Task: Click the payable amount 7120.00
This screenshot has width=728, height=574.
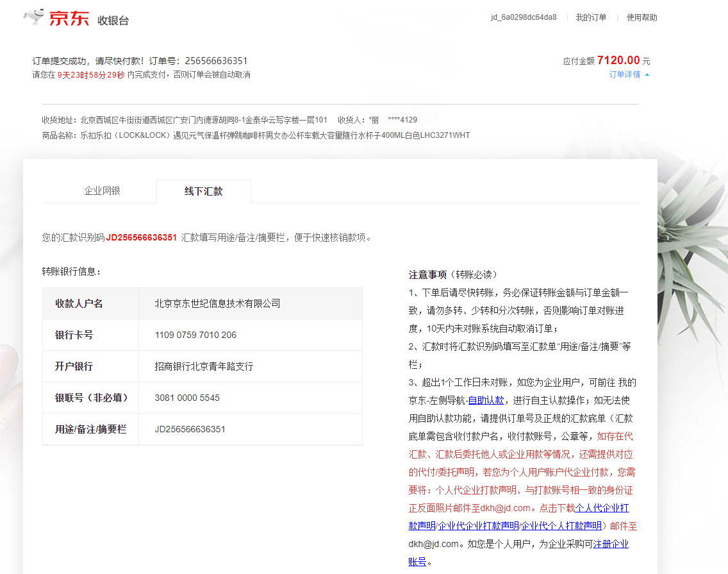Action: coord(618,60)
